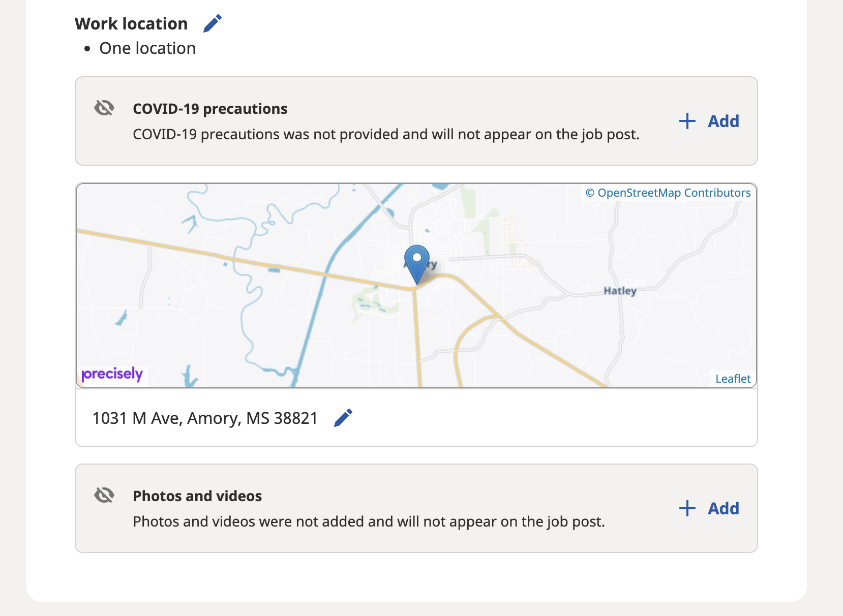
Task: Click the Leaflet attribution link
Action: [x=733, y=378]
